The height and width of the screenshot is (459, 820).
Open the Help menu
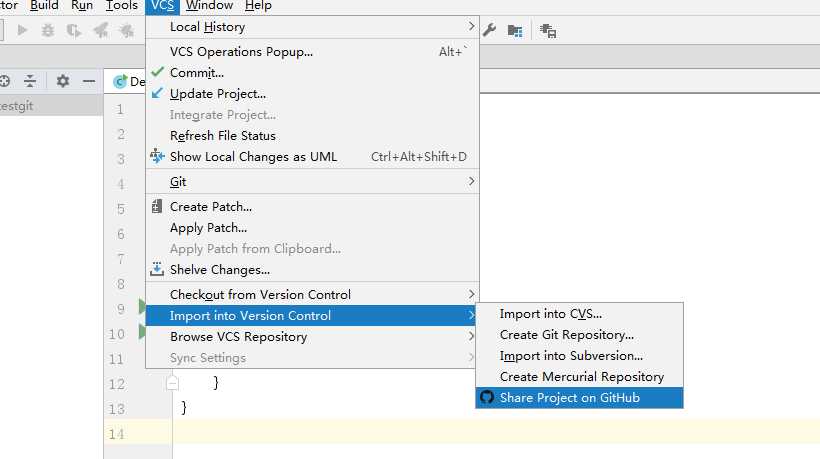[x=258, y=6]
